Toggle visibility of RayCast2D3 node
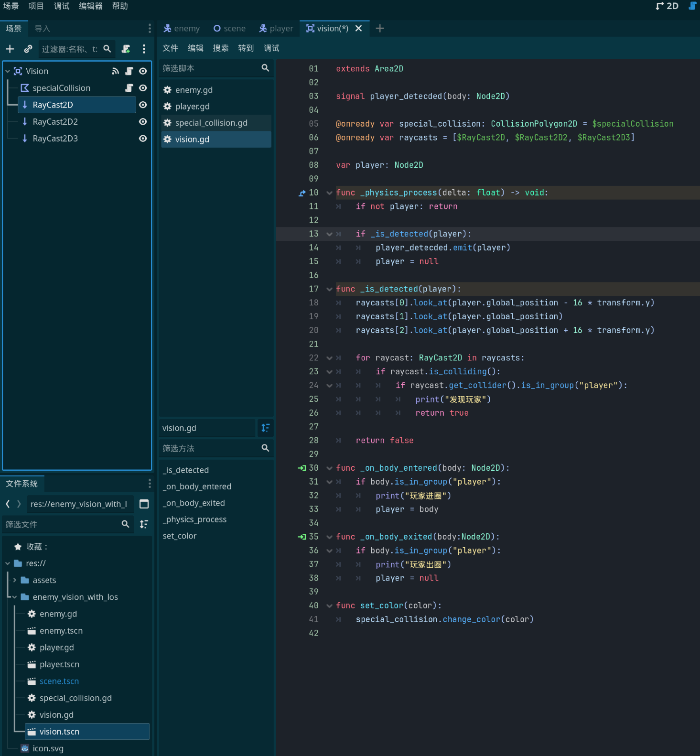The image size is (700, 756). (142, 139)
